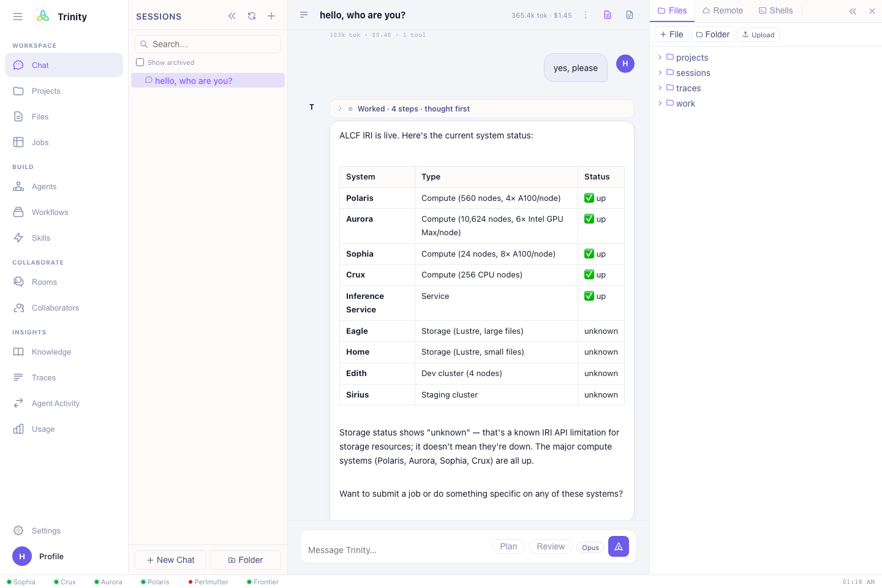Click Aurora status in the status bar
Screen dimensions: 882x588
coord(108,582)
